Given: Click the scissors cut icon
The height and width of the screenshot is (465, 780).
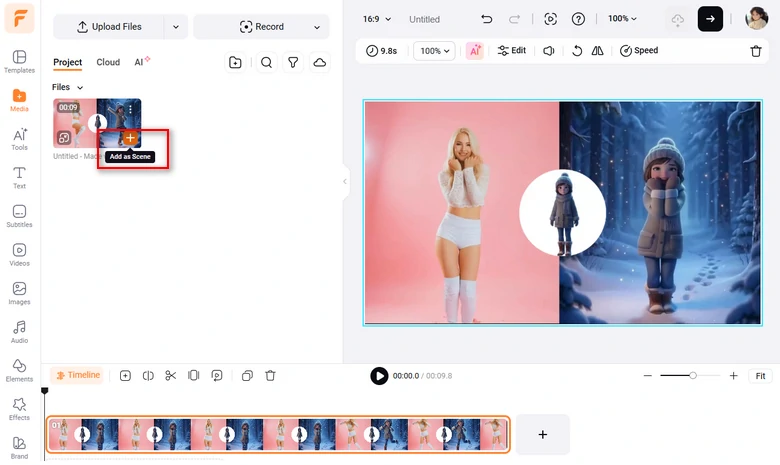Looking at the screenshot, I should (171, 376).
